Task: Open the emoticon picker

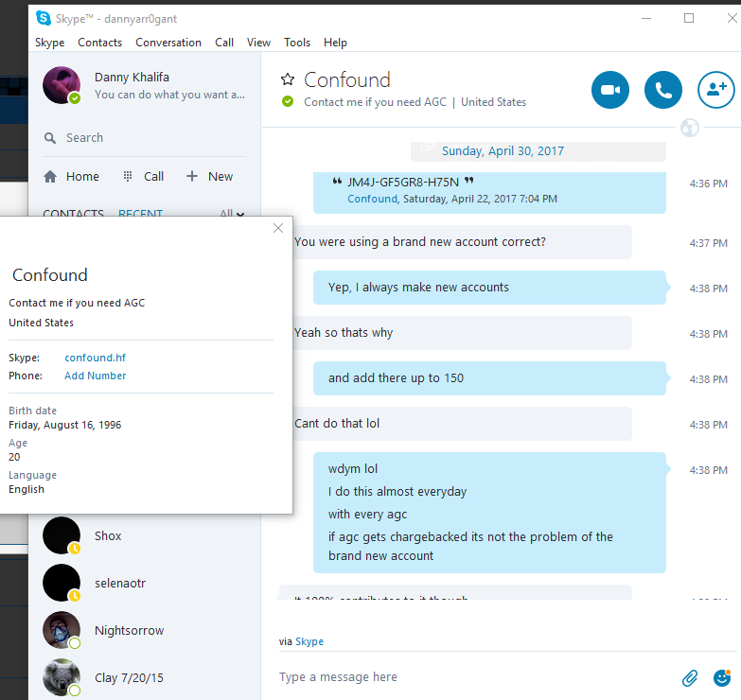Action: pos(722,678)
